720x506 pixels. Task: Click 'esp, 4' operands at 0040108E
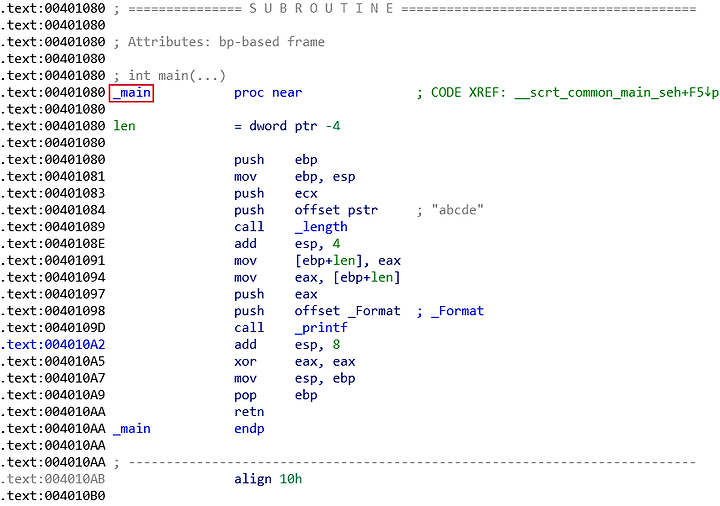(317, 244)
